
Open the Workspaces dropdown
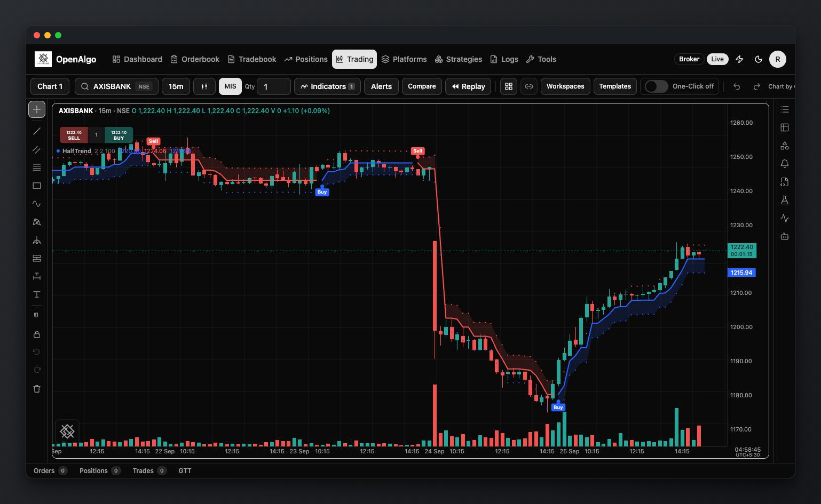565,86
